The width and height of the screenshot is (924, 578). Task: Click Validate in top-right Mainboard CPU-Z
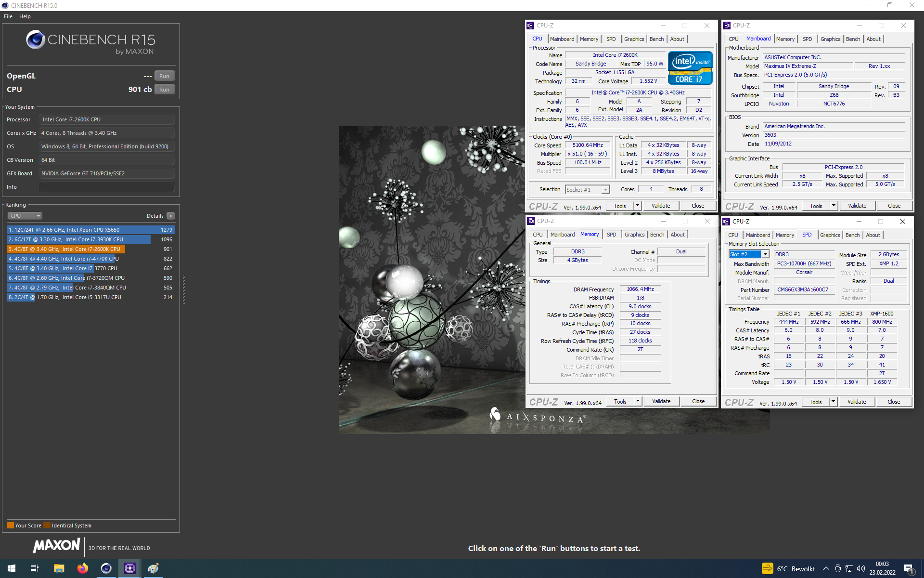coord(857,206)
